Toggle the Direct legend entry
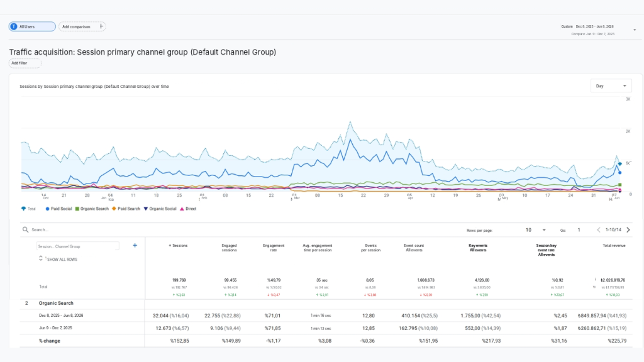This screenshot has height=362, width=644. (x=188, y=209)
